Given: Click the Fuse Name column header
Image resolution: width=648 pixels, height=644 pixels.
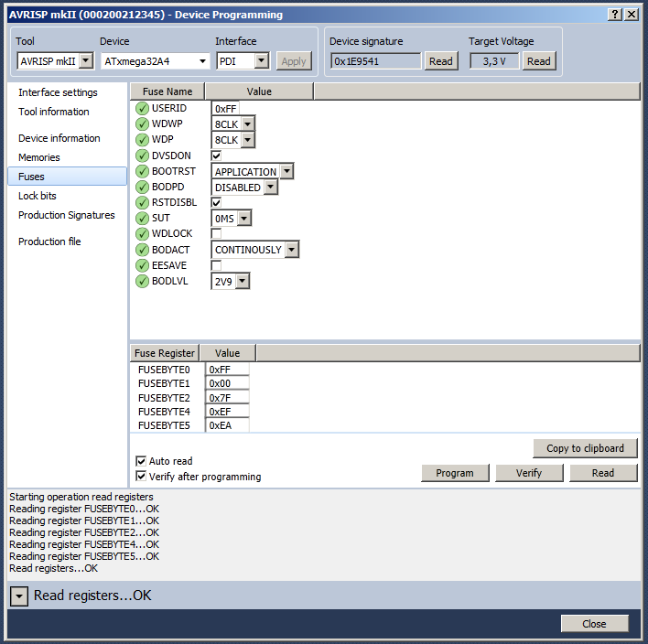Looking at the screenshot, I should point(167,91).
